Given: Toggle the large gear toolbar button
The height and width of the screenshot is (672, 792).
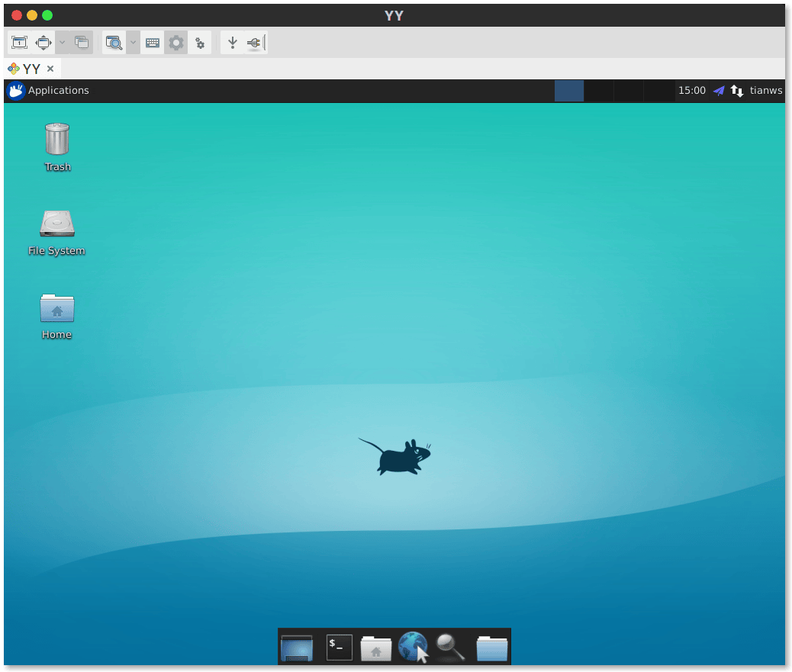Looking at the screenshot, I should [x=176, y=43].
